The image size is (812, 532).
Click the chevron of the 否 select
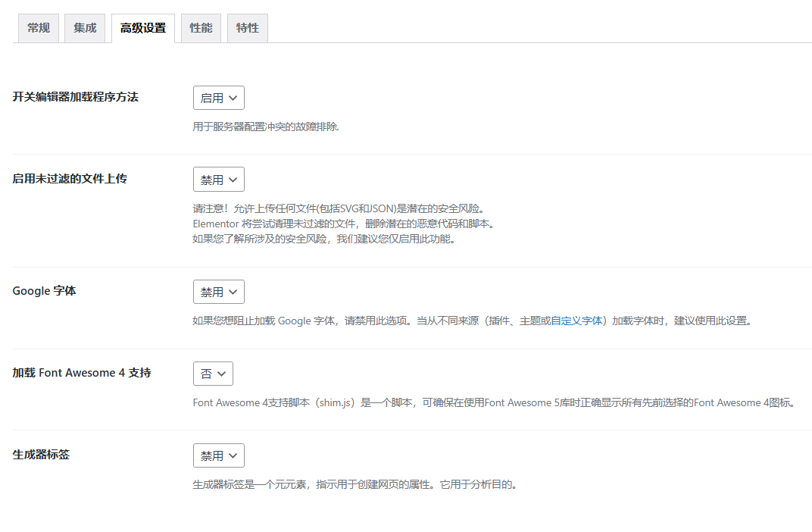223,373
